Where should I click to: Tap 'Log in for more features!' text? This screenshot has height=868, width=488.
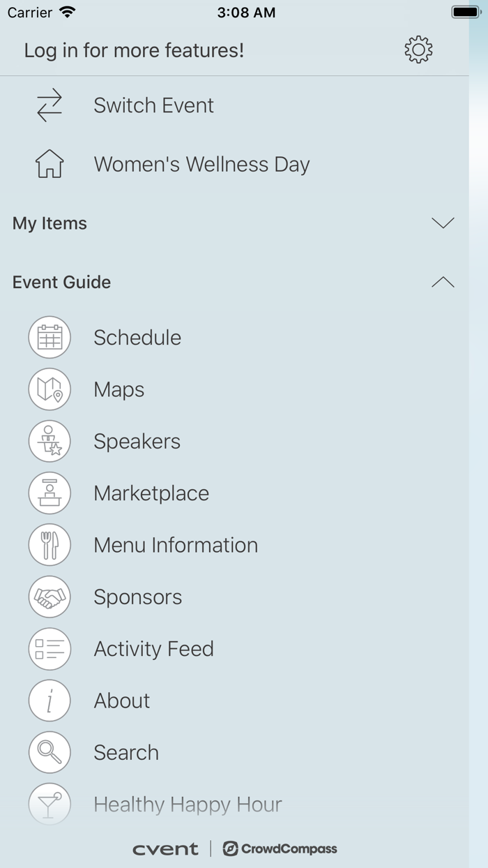[133, 50]
